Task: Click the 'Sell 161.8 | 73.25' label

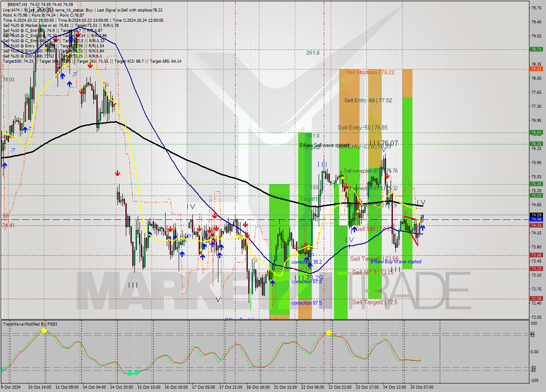Action: coord(373,272)
